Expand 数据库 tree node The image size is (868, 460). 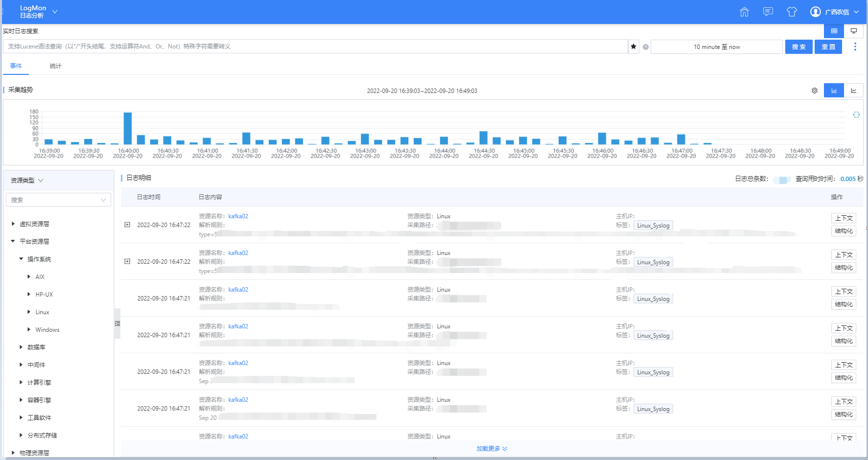click(21, 347)
